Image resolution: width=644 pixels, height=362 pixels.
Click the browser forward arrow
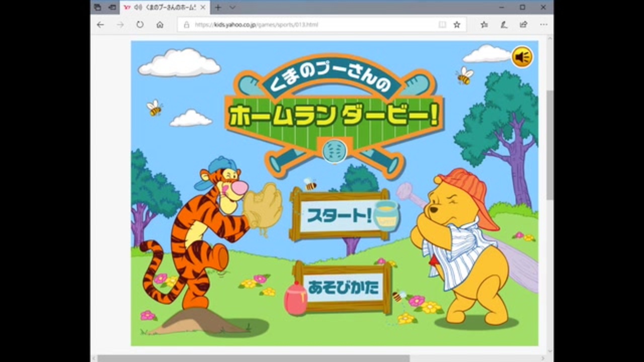tap(120, 24)
